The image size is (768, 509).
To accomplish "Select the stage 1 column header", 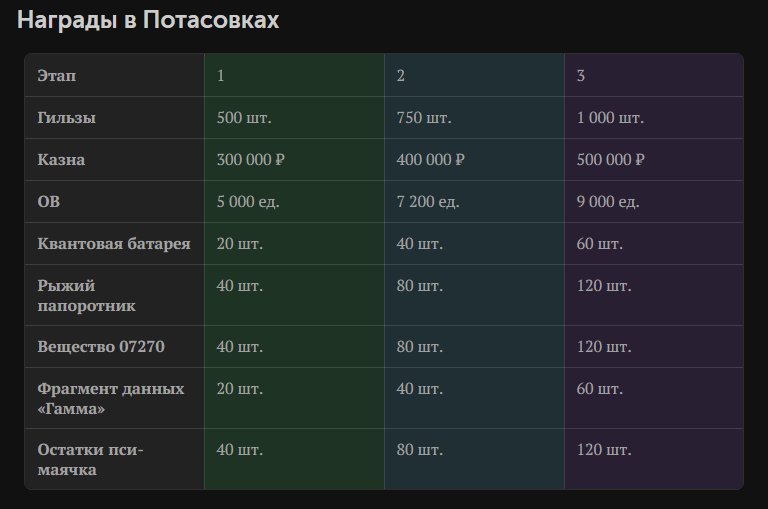I will pyautogui.click(x=221, y=76).
